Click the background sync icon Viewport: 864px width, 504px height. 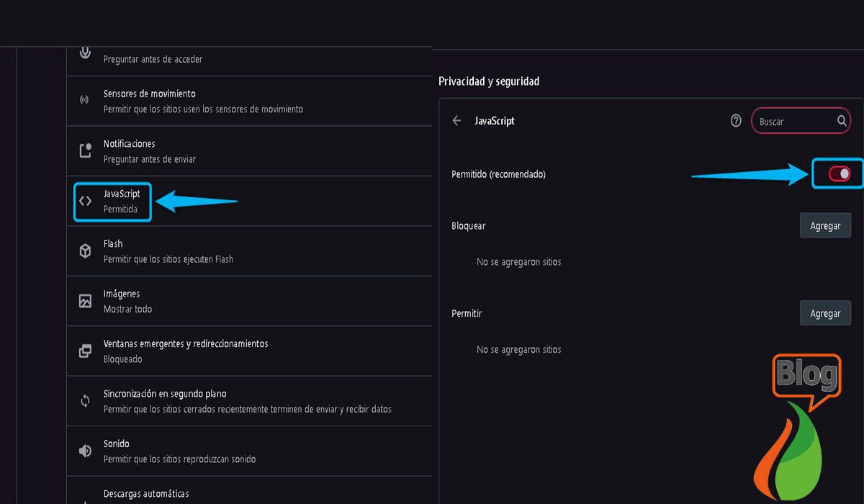(x=85, y=401)
